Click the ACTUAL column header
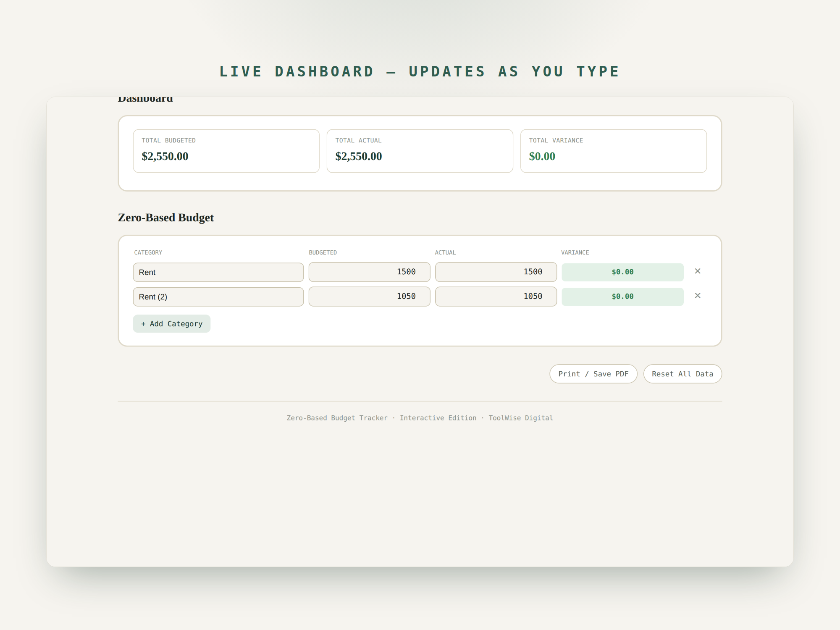The height and width of the screenshot is (630, 840). [x=445, y=252]
